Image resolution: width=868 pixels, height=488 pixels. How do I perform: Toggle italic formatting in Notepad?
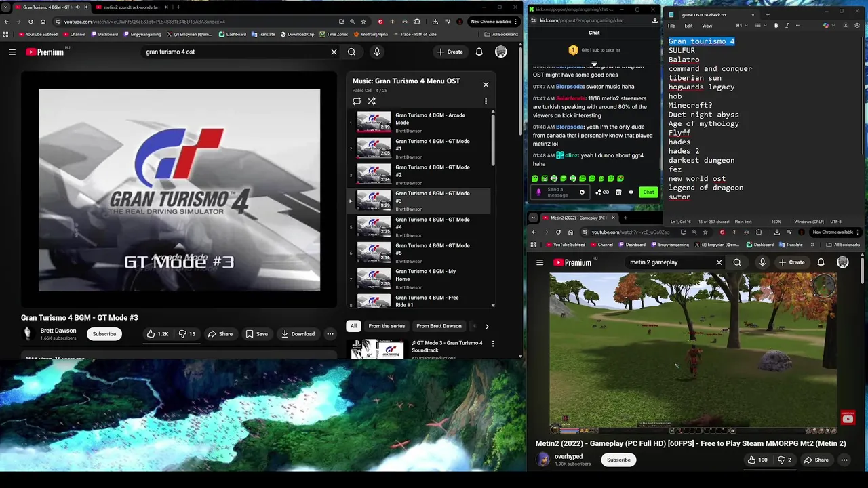click(x=787, y=26)
